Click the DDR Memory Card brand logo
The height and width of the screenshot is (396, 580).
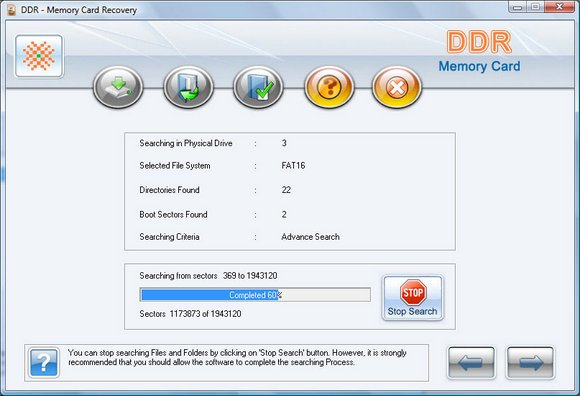coord(479,52)
